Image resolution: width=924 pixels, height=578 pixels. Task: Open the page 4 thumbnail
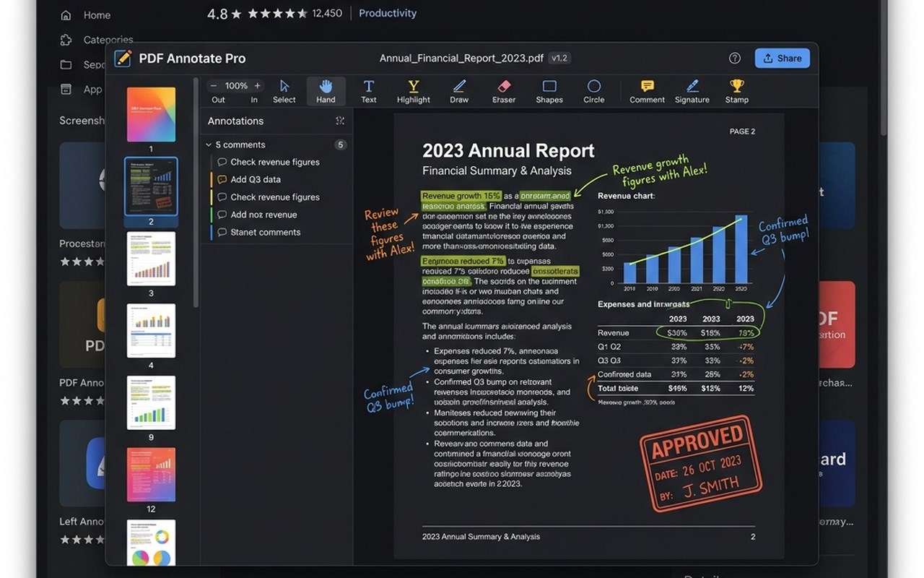151,331
